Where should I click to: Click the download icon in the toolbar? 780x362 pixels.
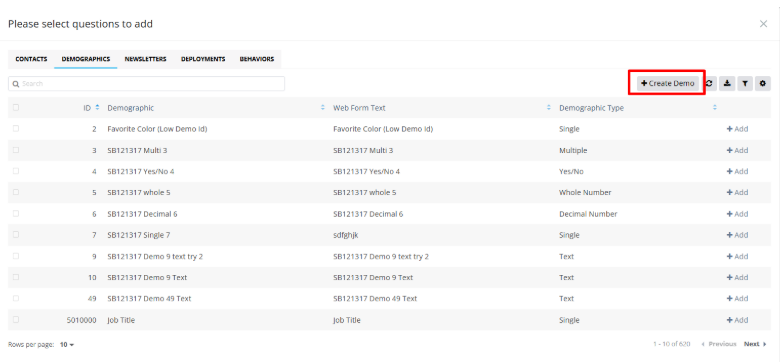pos(727,84)
